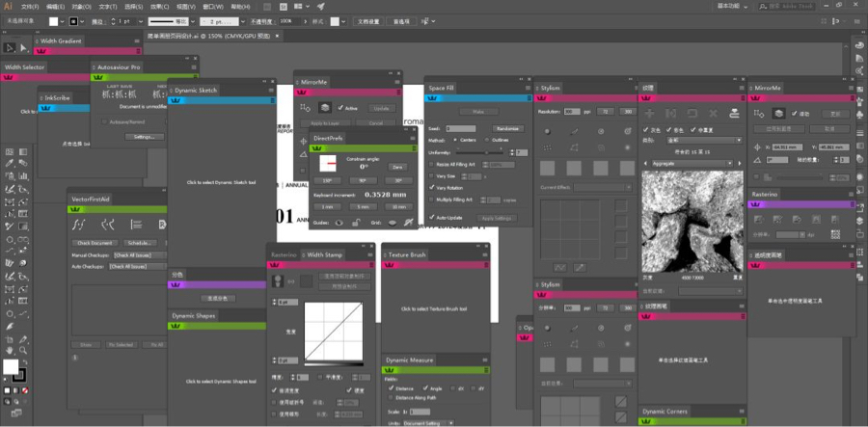Toggle the Active checkbox in MirrorMe
The image size is (868, 427).
tap(340, 108)
